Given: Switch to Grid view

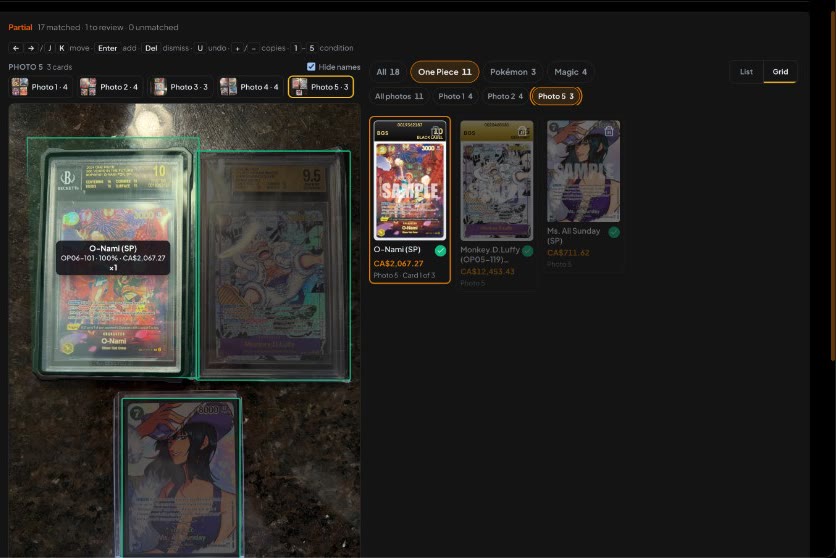Looking at the screenshot, I should (x=780, y=71).
